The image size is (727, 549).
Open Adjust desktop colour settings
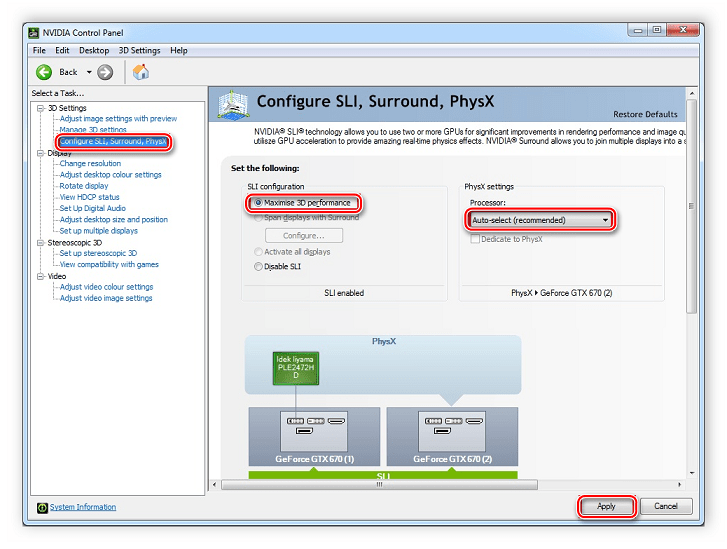pos(110,175)
